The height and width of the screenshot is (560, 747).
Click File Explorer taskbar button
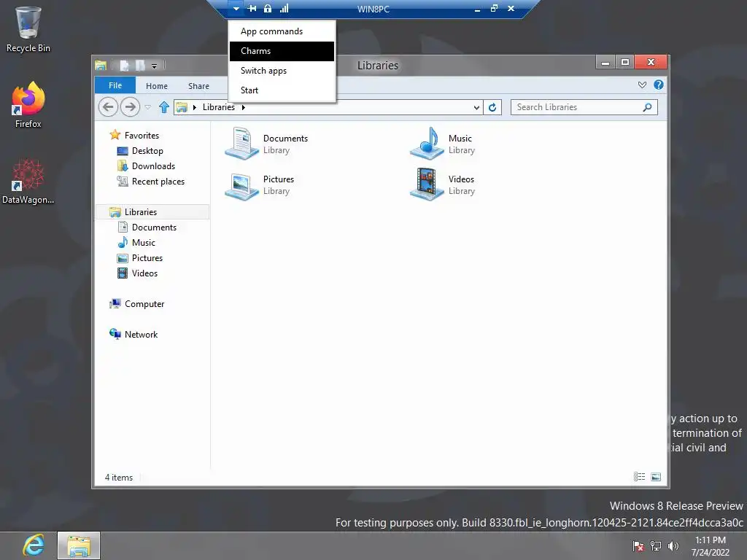pyautogui.click(x=79, y=545)
